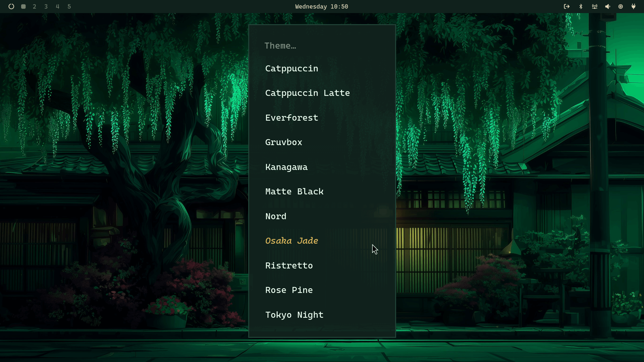Switch to workspace 3
This screenshot has height=362, width=644.
[x=46, y=6]
